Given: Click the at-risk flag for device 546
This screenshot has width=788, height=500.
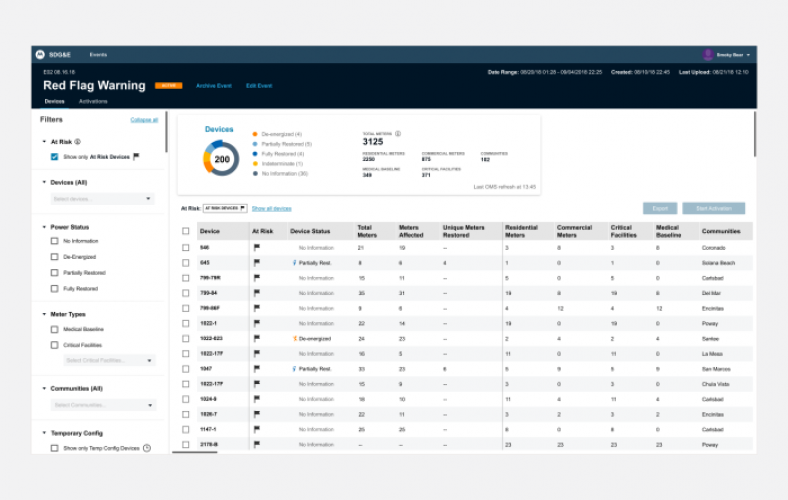Looking at the screenshot, I should pyautogui.click(x=256, y=247).
